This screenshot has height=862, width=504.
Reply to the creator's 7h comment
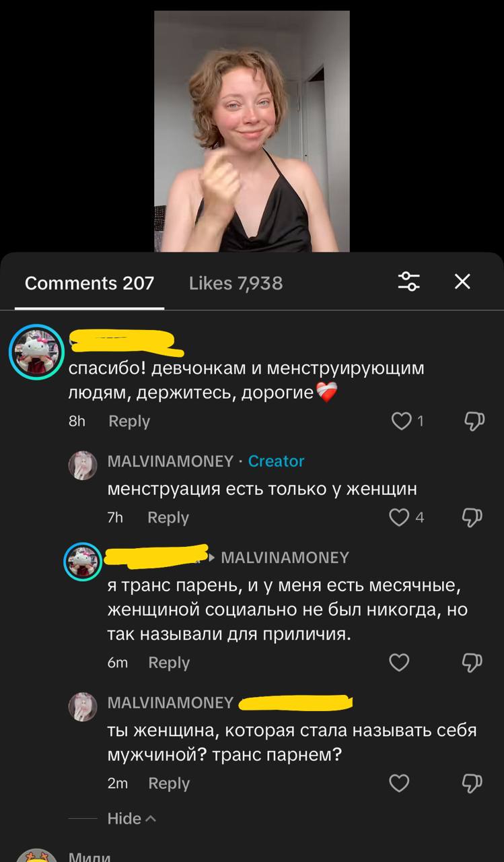click(168, 517)
